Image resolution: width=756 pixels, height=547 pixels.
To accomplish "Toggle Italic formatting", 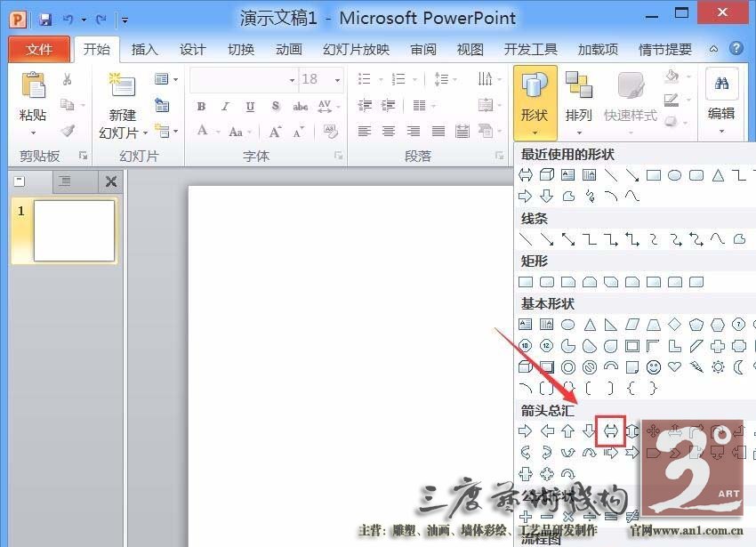I will (226, 106).
